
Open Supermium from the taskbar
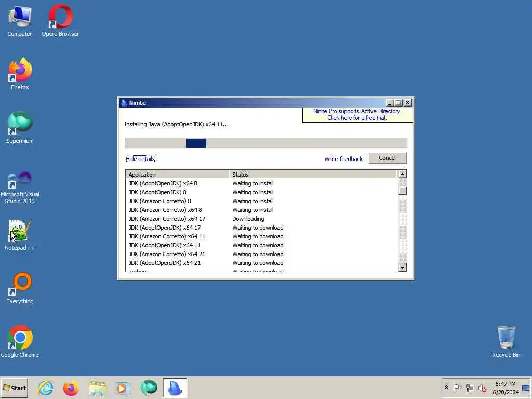coord(149,388)
